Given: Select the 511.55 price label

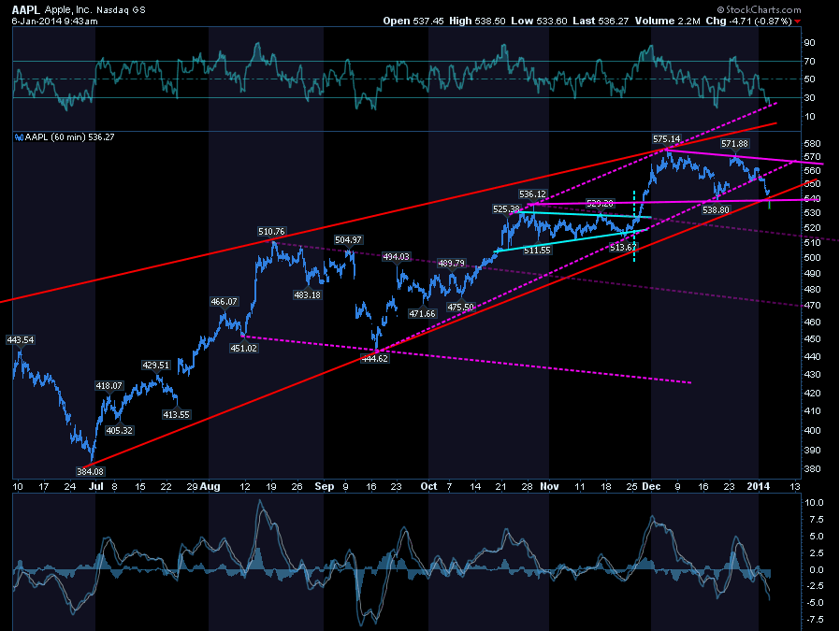Looking at the screenshot, I should [x=537, y=250].
